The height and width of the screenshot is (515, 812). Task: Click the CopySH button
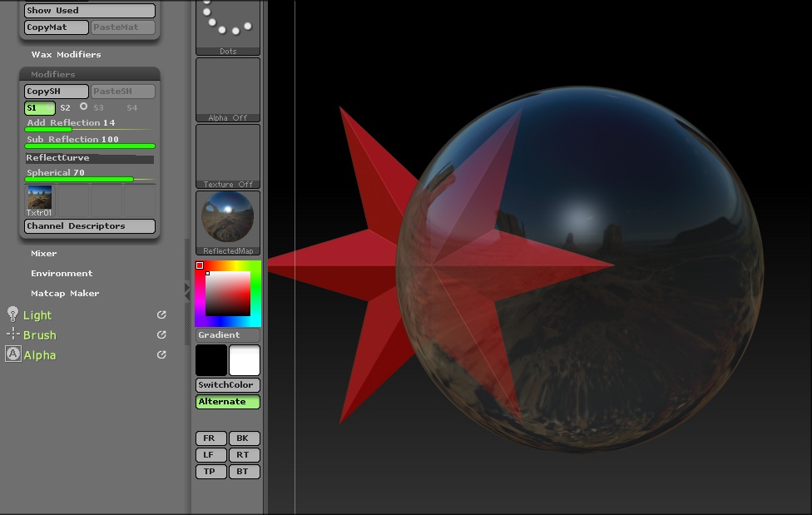[x=54, y=91]
